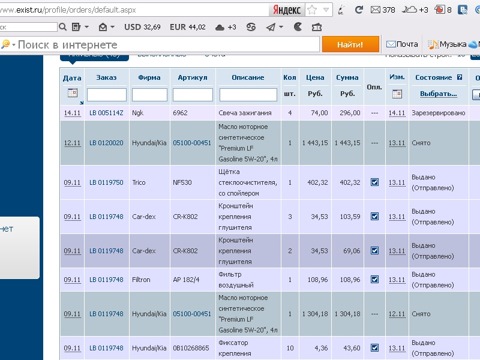
Task: Click the EUR 44,02 exchange rate
Action: click(187, 27)
